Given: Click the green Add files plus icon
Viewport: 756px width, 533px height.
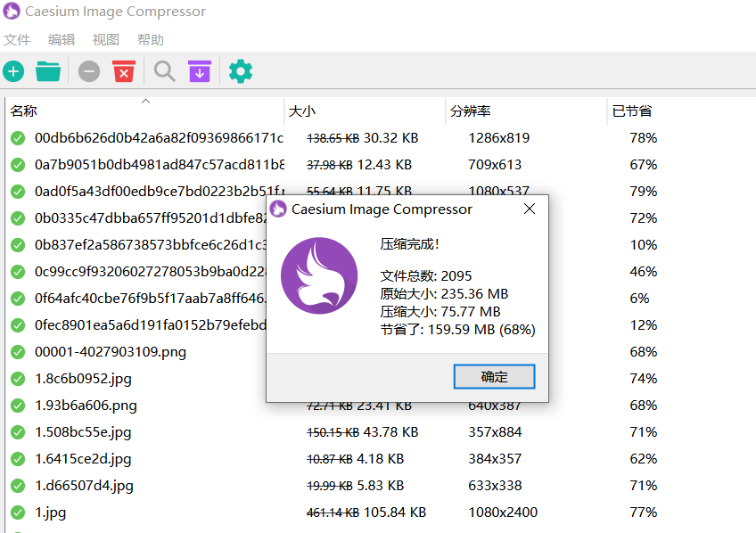Looking at the screenshot, I should (13, 71).
